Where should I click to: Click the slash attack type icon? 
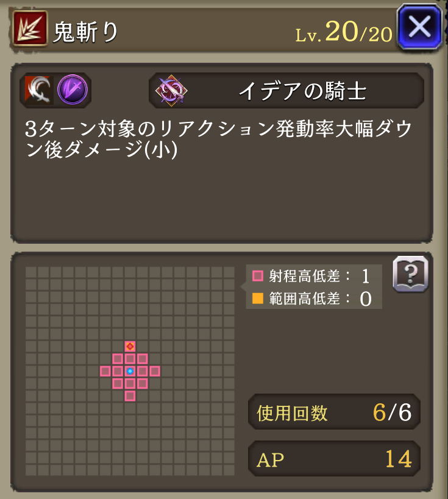39,90
